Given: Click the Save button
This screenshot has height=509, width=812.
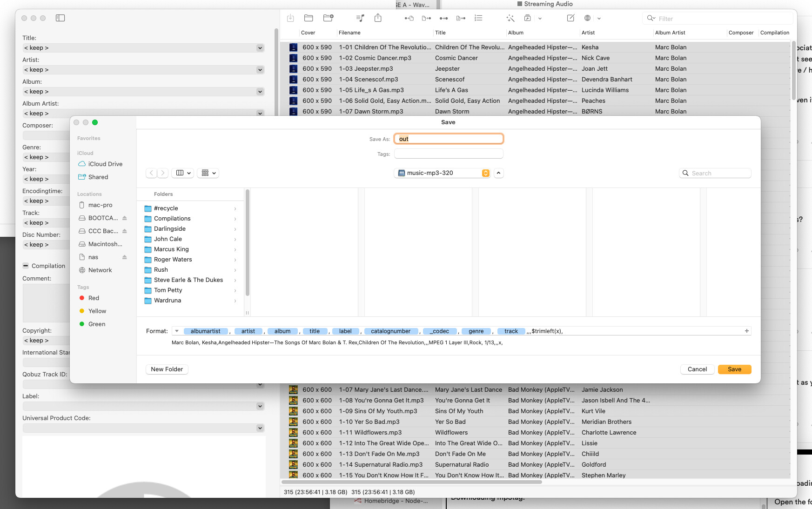Looking at the screenshot, I should tap(734, 369).
